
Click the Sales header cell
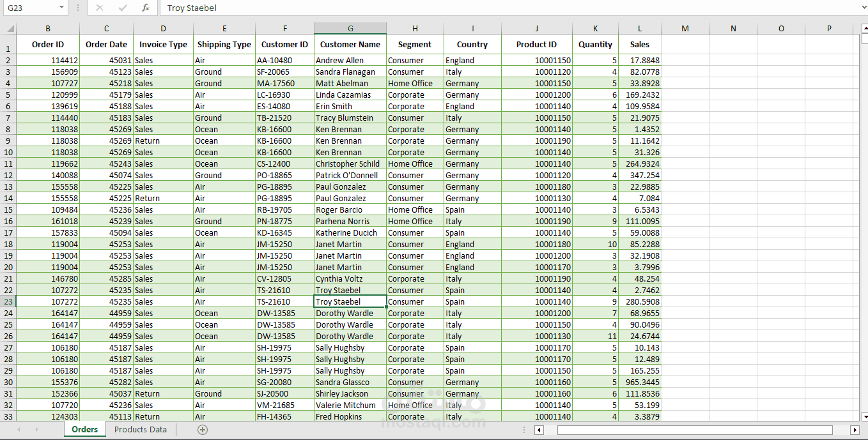(640, 44)
